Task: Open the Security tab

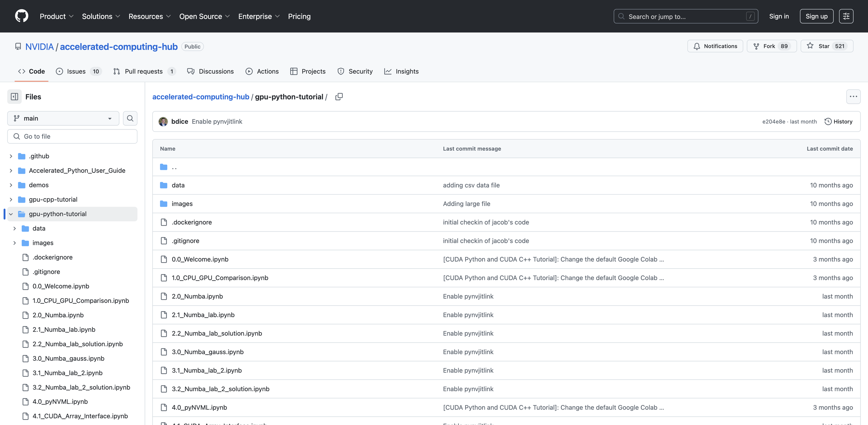Action: 355,71
